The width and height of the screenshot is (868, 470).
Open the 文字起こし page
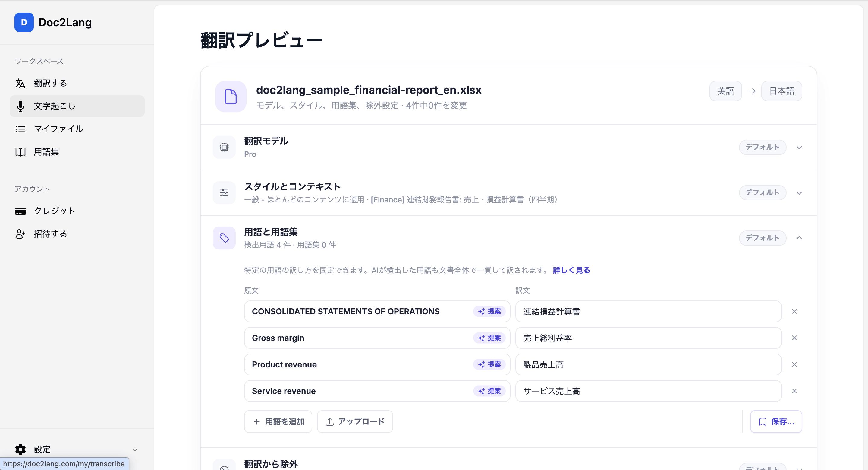click(77, 106)
